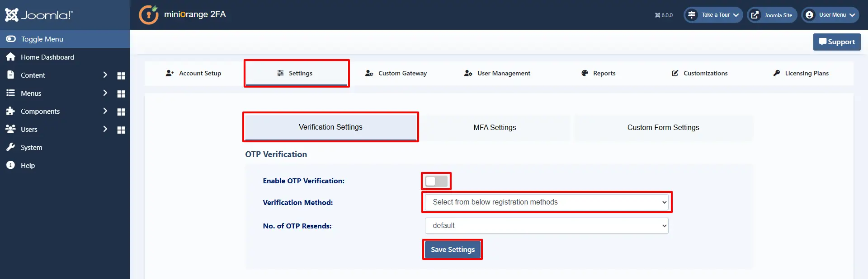Click the Save Settings button
The width and height of the screenshot is (868, 279).
tap(453, 250)
